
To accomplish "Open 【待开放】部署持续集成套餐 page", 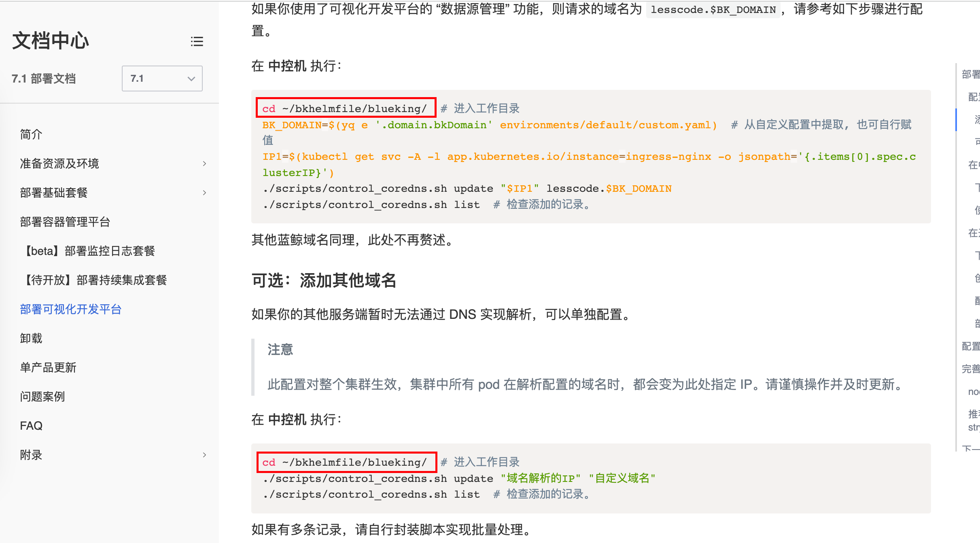I will click(x=95, y=280).
